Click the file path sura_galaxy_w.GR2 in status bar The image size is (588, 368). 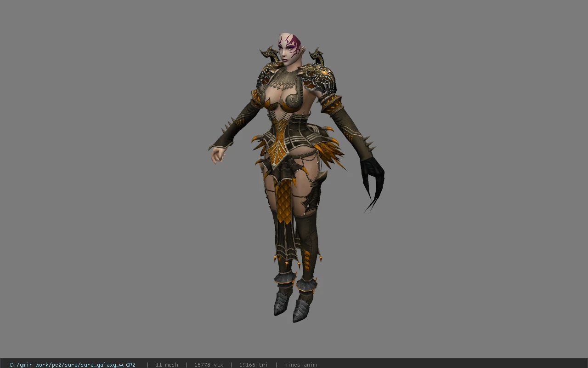73,365
